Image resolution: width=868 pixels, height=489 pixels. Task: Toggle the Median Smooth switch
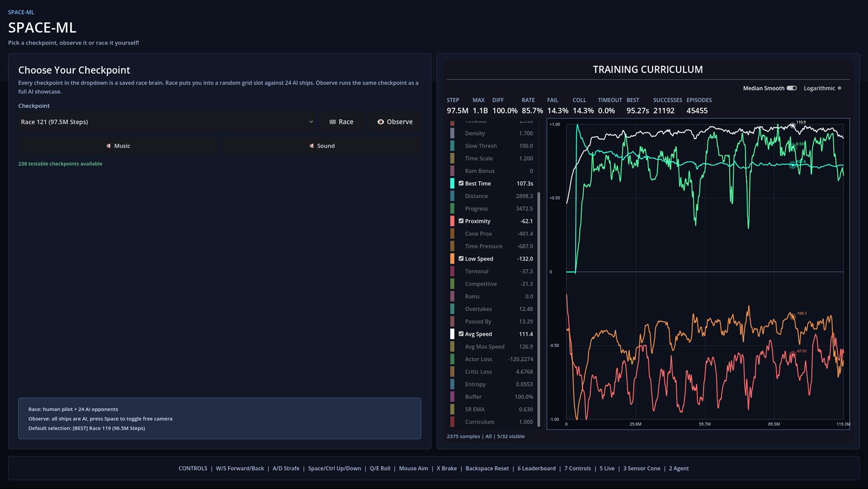(792, 88)
